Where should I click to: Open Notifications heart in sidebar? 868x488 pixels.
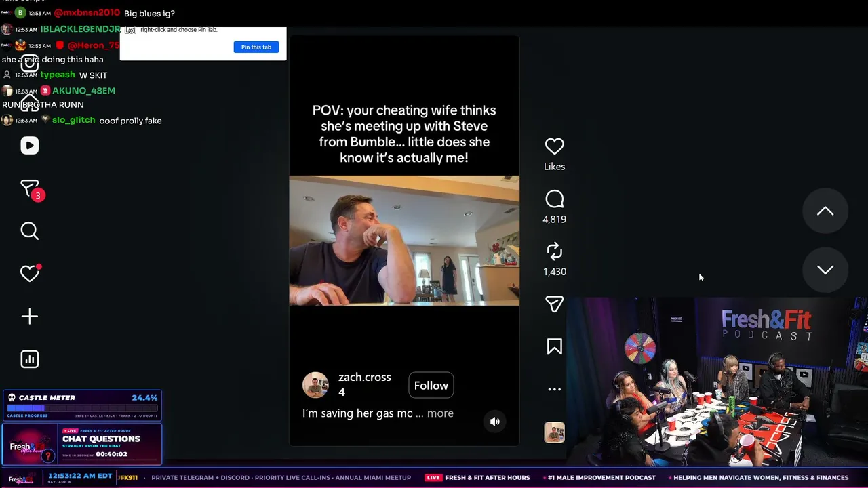click(31, 272)
